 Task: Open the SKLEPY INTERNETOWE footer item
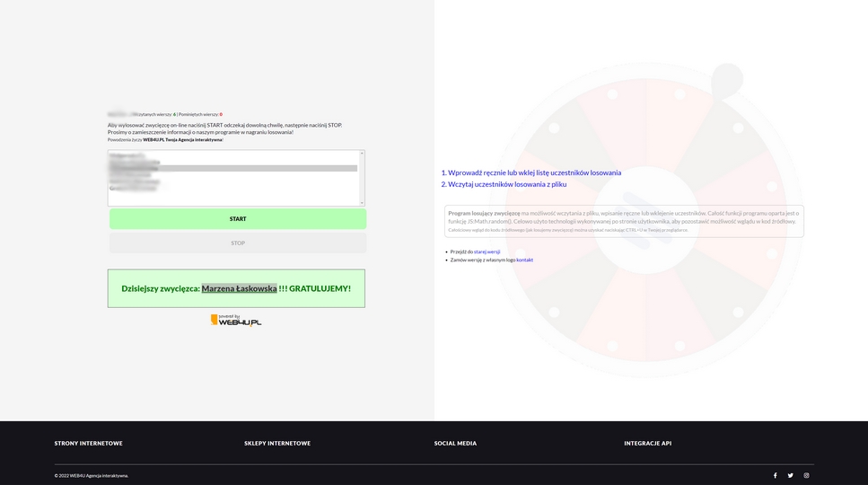pyautogui.click(x=277, y=443)
